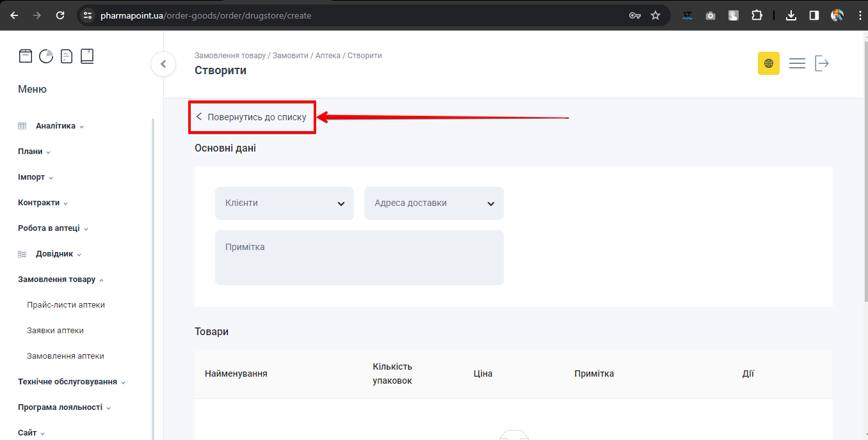This screenshot has width=868, height=440.
Task: Open the document icon in sidebar header
Action: pyautogui.click(x=67, y=56)
